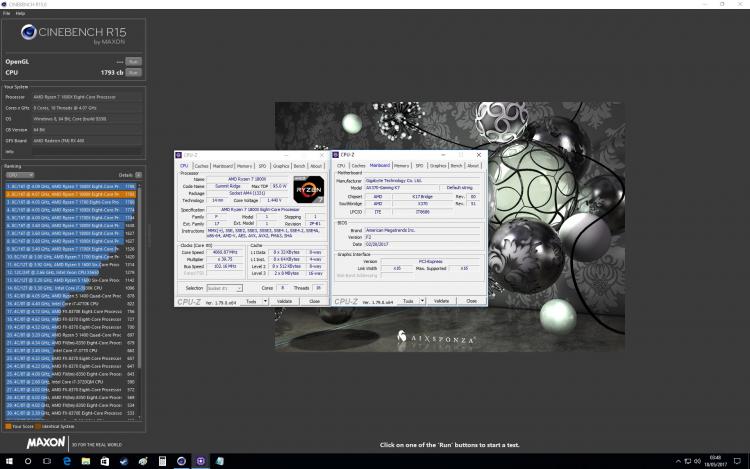The width and height of the screenshot is (750, 469).
Task: Click the Steam icon in the taskbar
Action: (124, 461)
